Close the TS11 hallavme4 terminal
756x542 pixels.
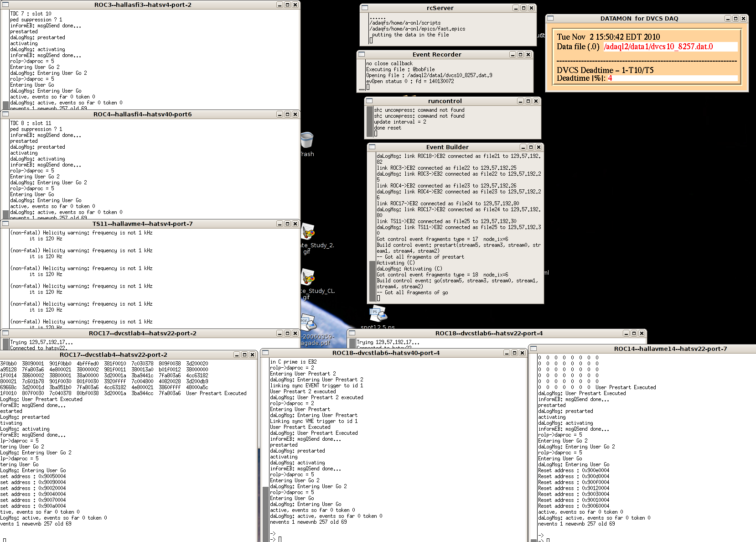(295, 224)
